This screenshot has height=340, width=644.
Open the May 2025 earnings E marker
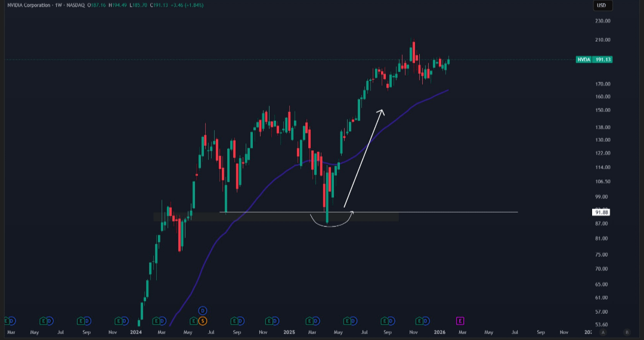pyautogui.click(x=347, y=321)
